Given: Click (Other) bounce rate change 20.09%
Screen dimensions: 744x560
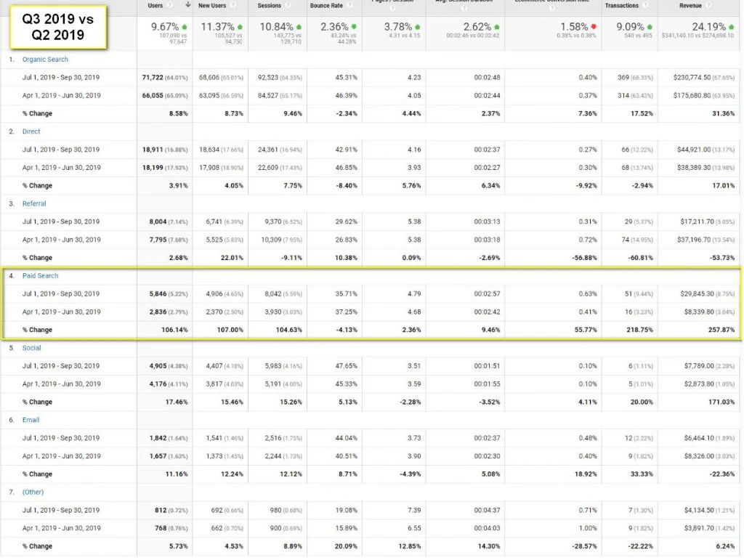Looking at the screenshot, I should point(346,545).
